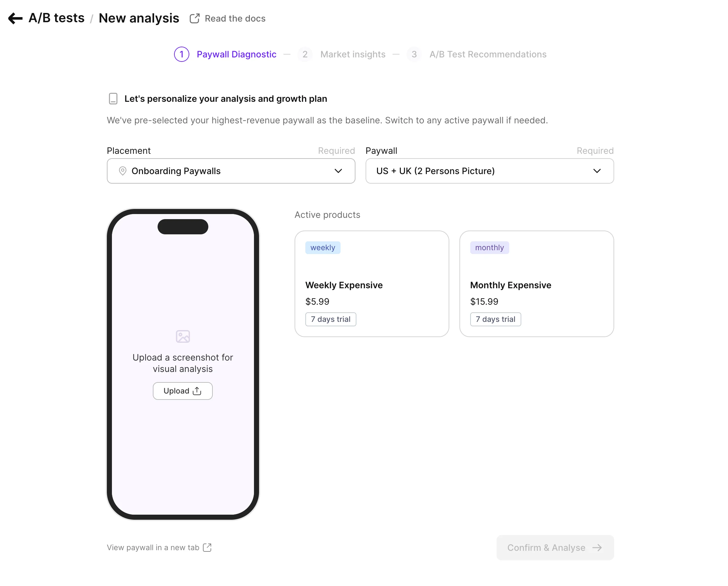
Task: Click the external-link icon beside View paywall
Action: (207, 548)
